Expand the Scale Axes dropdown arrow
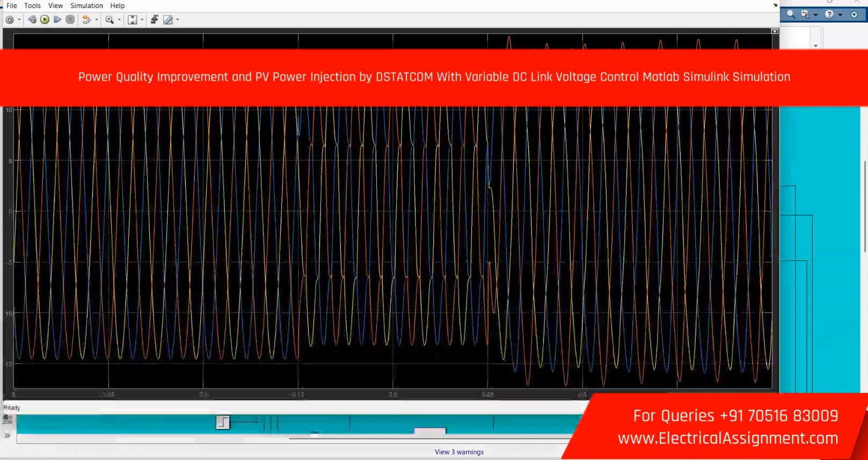 coord(142,20)
